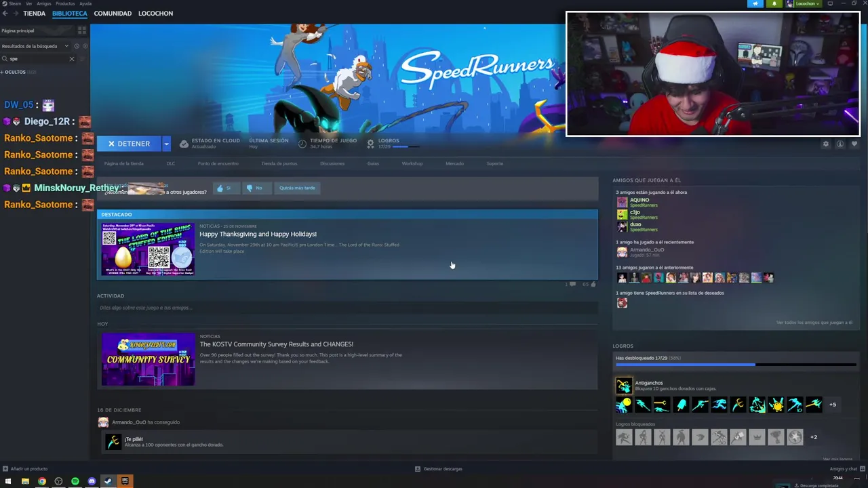This screenshot has height=488, width=868.
Task: Recommend the game with thumbs up Sí
Action: tap(225, 188)
